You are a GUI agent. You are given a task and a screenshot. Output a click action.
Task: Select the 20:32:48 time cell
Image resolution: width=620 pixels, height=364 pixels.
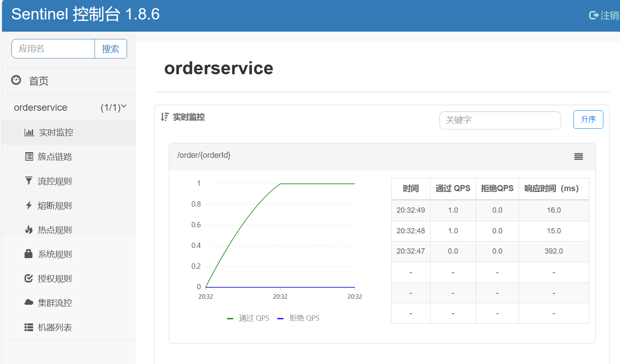tap(411, 231)
